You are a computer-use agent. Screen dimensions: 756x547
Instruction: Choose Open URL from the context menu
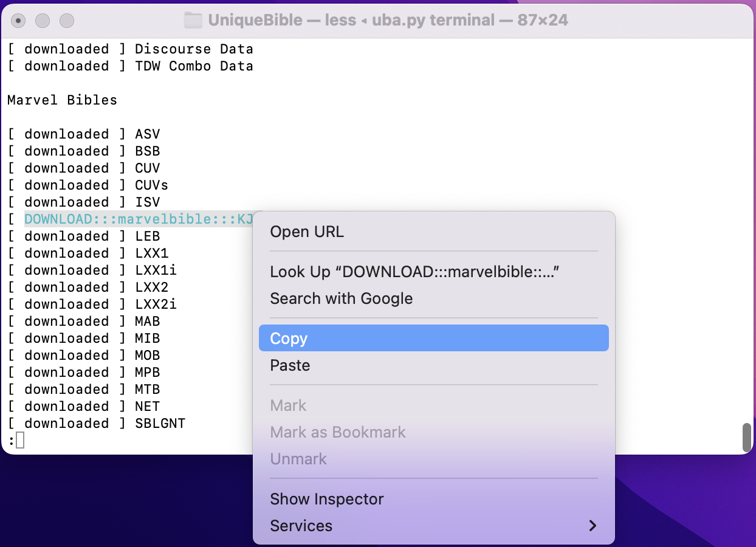pyautogui.click(x=433, y=232)
